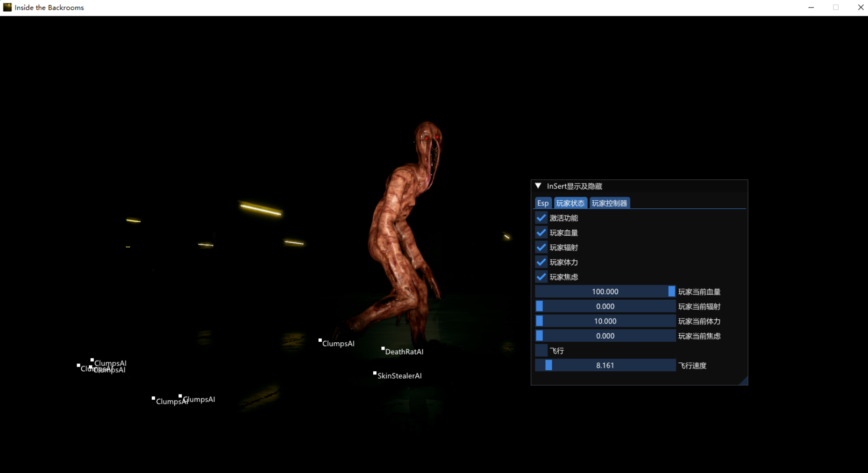
Task: Open the 玩家控制器 tab
Action: (610, 203)
